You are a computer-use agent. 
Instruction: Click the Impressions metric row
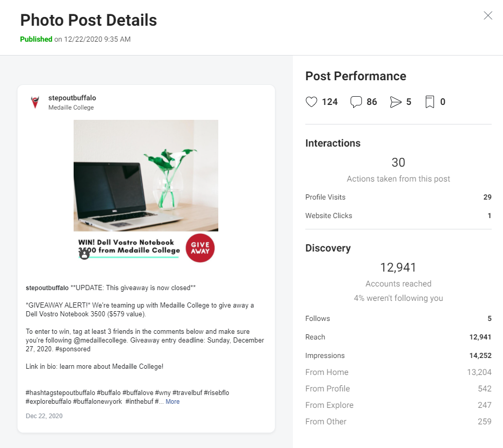[x=398, y=355]
